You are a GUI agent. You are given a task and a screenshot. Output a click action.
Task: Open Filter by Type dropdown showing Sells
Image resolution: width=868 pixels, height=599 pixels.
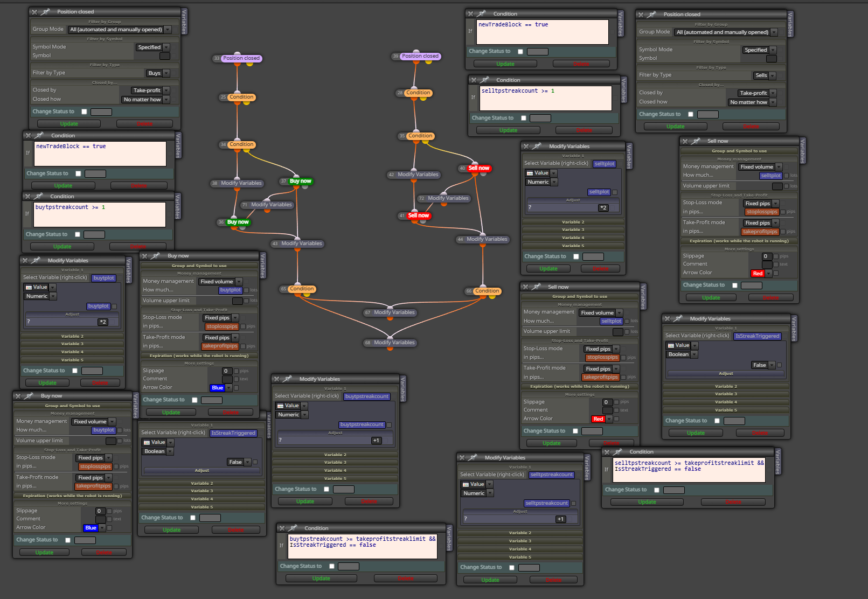click(765, 76)
